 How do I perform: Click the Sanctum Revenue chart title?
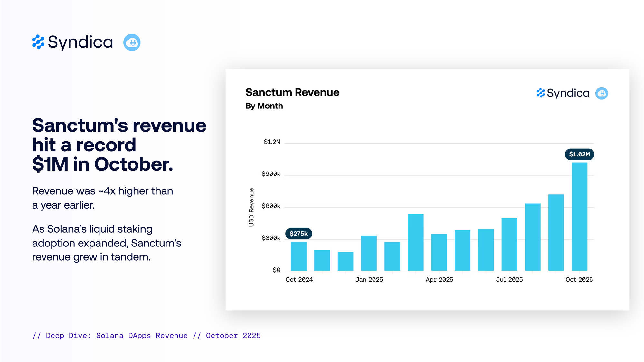(x=292, y=92)
